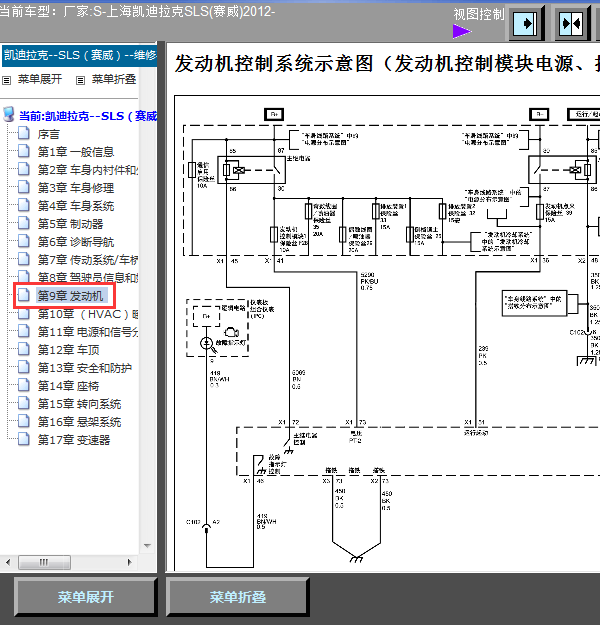This screenshot has width=600, height=625.
Task: Click the expand icon beside top 菜单展开
Action: coord(6,80)
